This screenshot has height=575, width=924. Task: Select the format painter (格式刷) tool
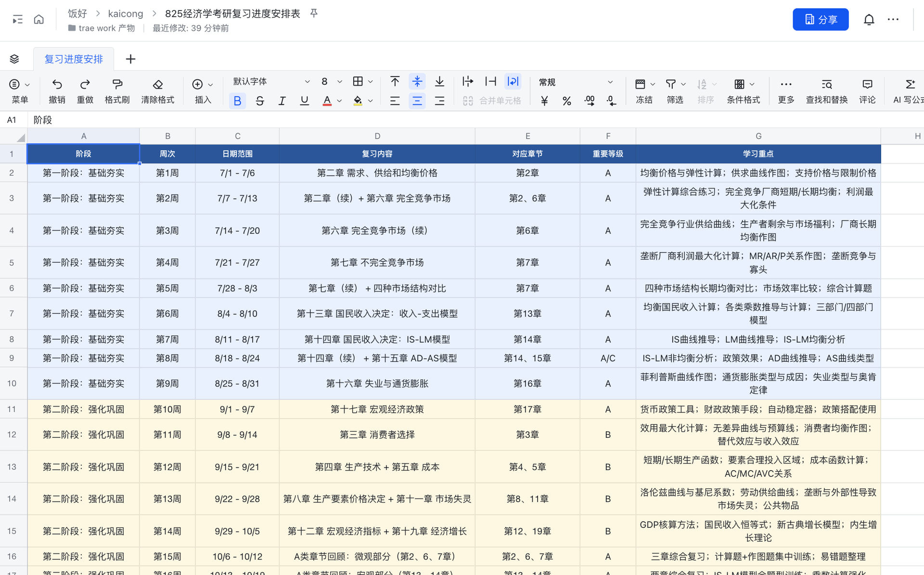coord(117,84)
